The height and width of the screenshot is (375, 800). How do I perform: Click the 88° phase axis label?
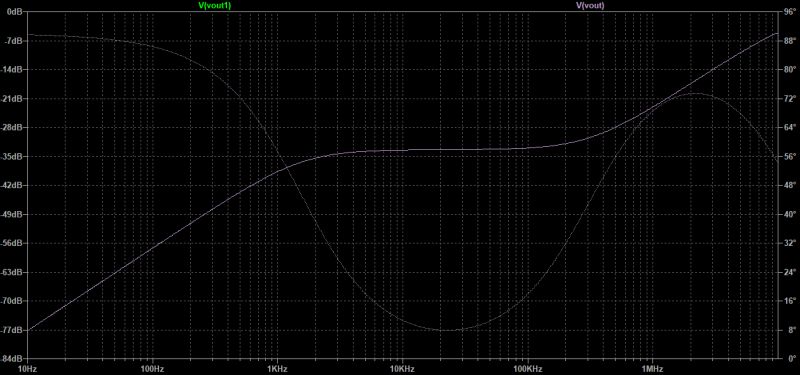pyautogui.click(x=789, y=41)
